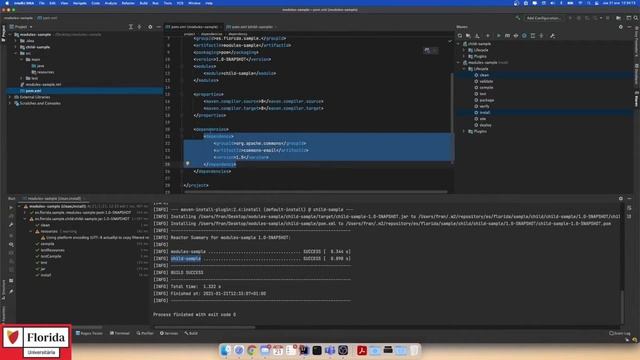Select clean goal under modules-sample Lifecycle
This screenshot has height=360, width=640.
[x=484, y=75]
